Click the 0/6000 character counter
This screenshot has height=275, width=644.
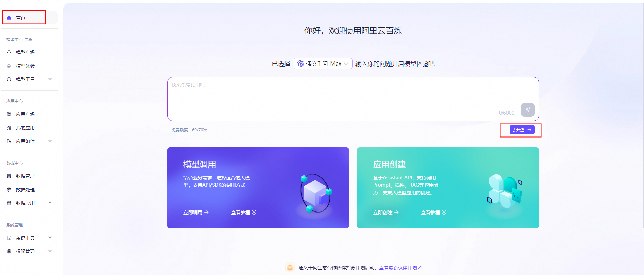(x=506, y=113)
